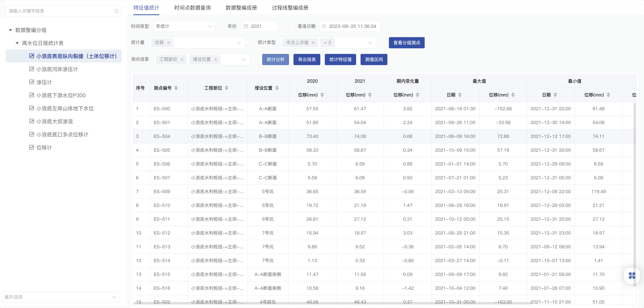Click cell ES-500 in table
Viewport: 644px width, 308px height.
[x=162, y=109]
